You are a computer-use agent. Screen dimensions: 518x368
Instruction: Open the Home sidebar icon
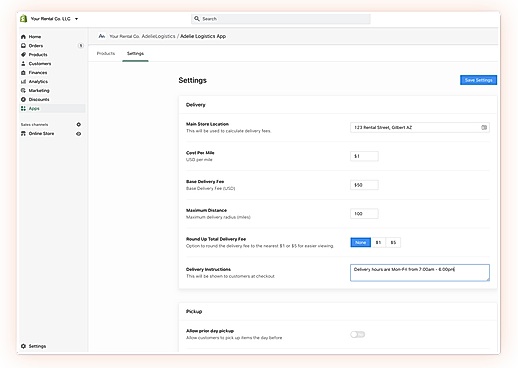(23, 37)
